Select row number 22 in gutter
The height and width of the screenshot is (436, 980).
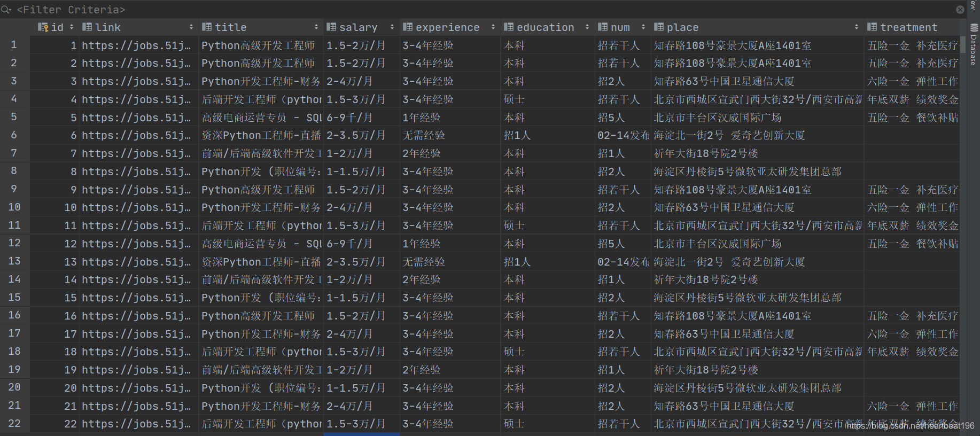[14, 423]
